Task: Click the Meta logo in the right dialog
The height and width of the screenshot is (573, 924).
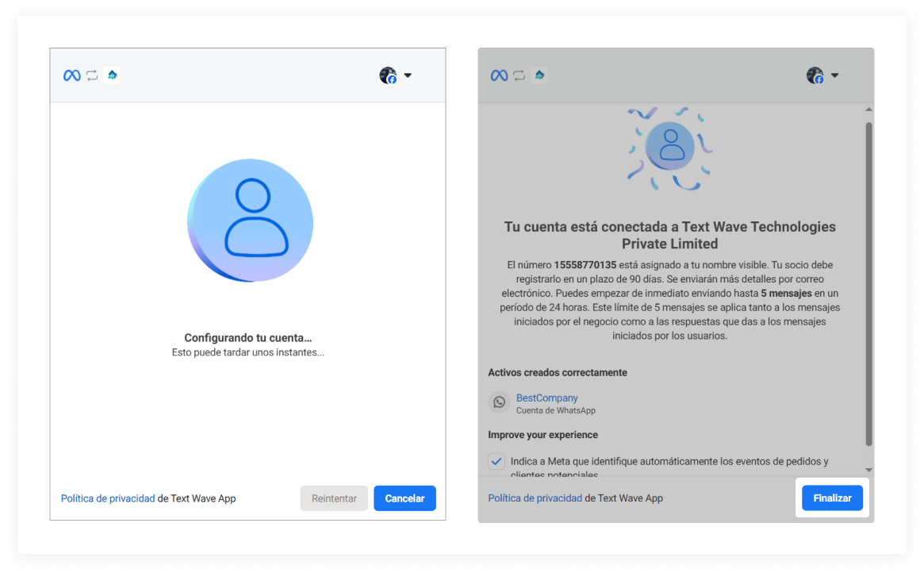Action: point(499,75)
